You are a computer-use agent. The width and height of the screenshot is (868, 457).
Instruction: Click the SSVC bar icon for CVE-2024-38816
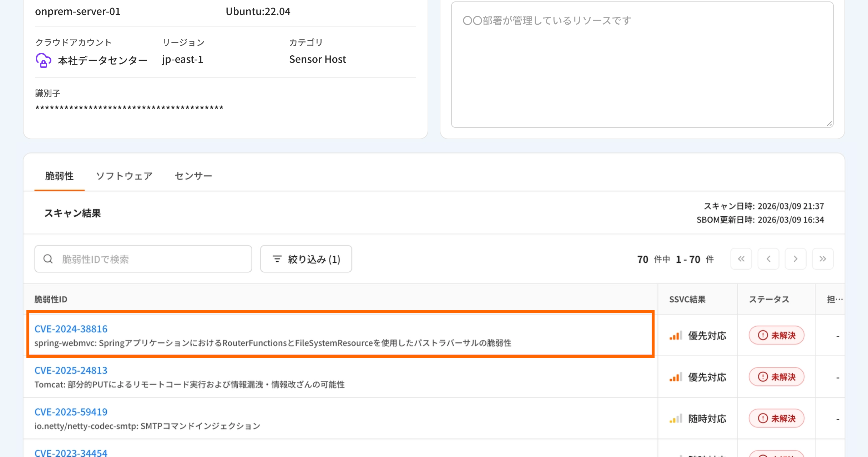[x=675, y=336]
